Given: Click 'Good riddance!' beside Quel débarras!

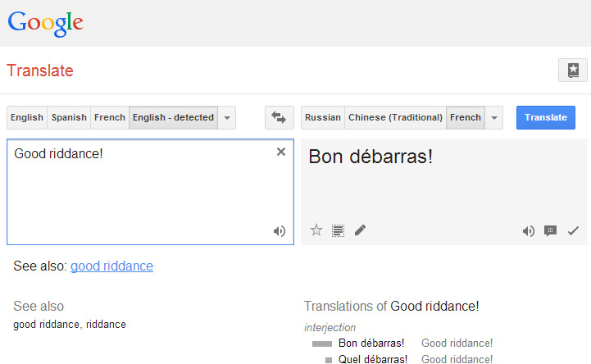Looking at the screenshot, I should click(457, 359).
